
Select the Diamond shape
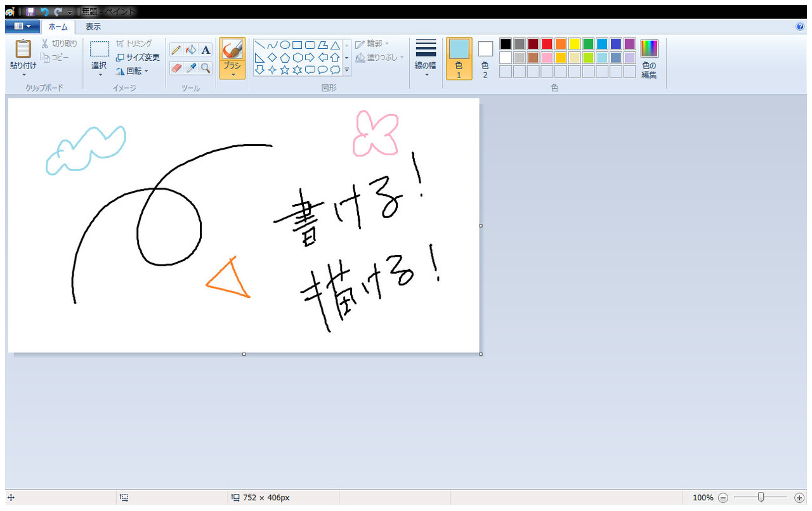[272, 58]
